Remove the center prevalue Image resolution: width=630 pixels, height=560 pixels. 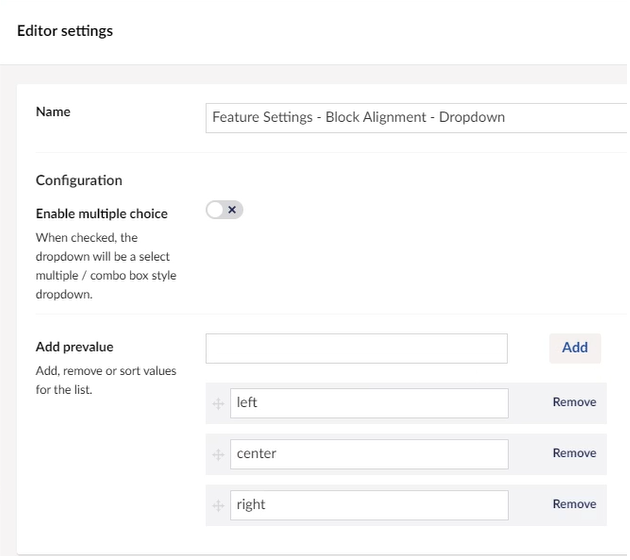574,453
